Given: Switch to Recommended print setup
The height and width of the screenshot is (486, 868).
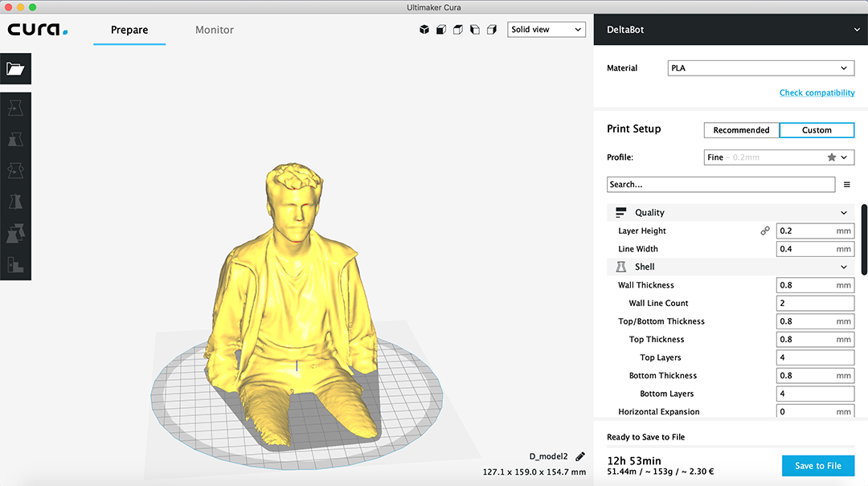Looking at the screenshot, I should coord(741,130).
